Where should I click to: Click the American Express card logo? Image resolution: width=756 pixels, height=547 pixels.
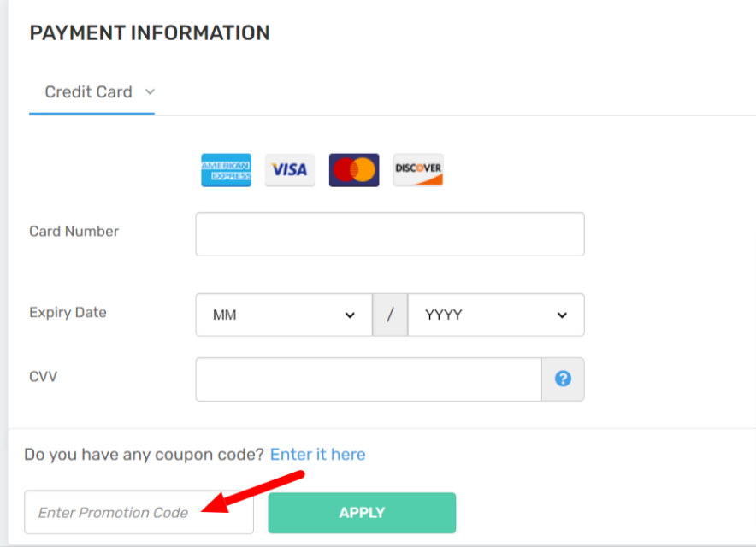[226, 169]
